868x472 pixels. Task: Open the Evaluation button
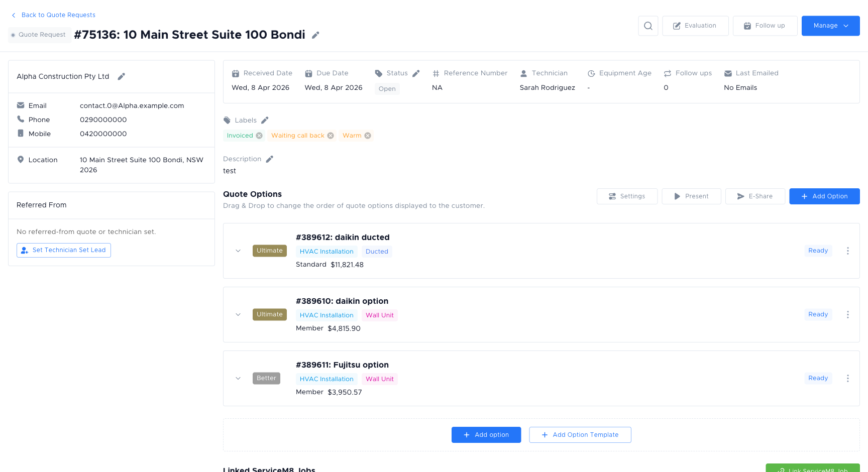click(695, 26)
